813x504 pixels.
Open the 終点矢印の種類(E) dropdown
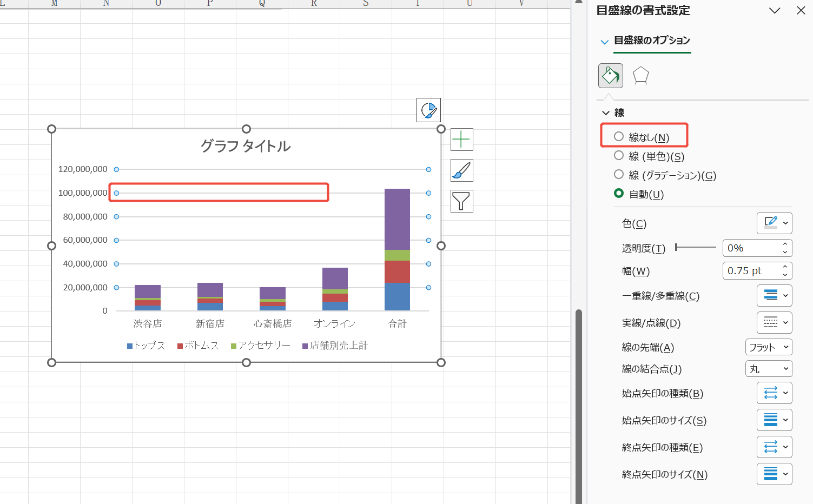pos(774,447)
